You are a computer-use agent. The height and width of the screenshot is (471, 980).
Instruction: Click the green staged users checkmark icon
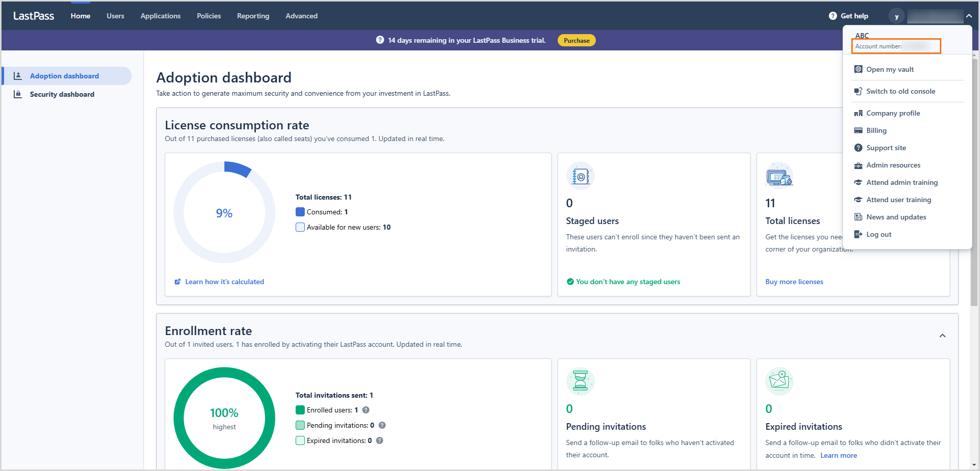pos(570,282)
